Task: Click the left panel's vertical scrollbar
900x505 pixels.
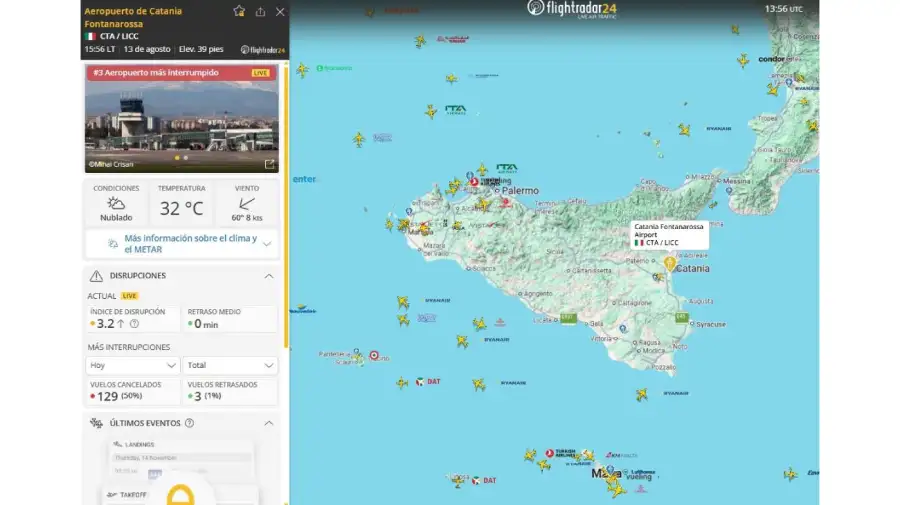Action: (286, 207)
